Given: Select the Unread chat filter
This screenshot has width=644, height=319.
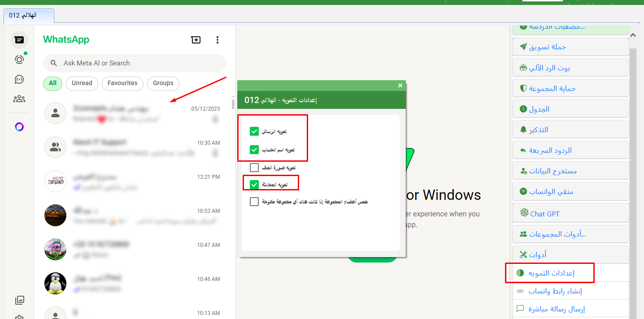Looking at the screenshot, I should (x=82, y=83).
